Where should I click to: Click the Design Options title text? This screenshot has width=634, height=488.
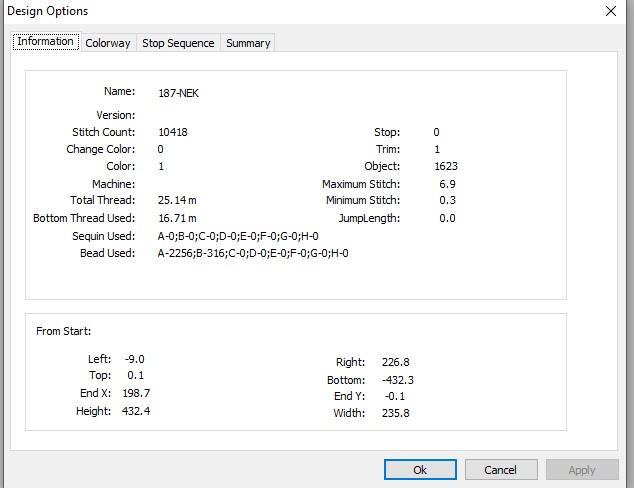(48, 11)
